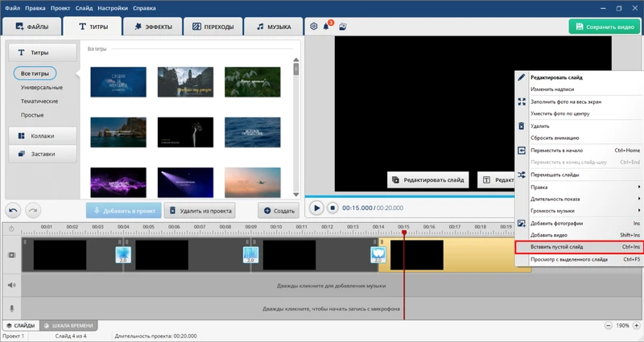Click the pencil icon in context menu
Viewport: 644px width, 342px height.
pyautogui.click(x=521, y=77)
